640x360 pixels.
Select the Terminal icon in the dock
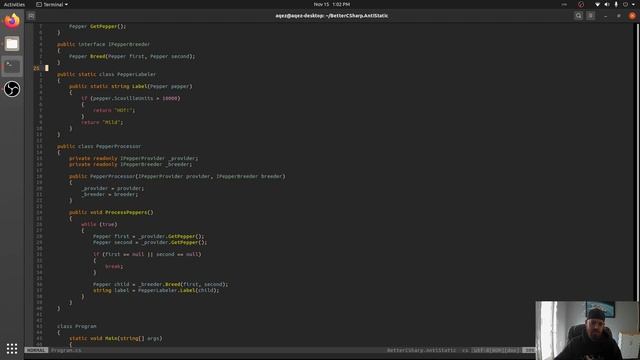12,67
